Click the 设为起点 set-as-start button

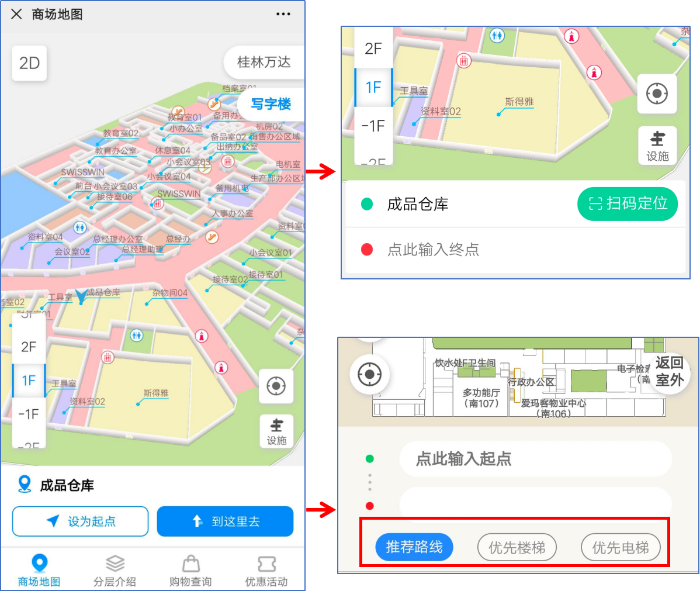[x=79, y=521]
